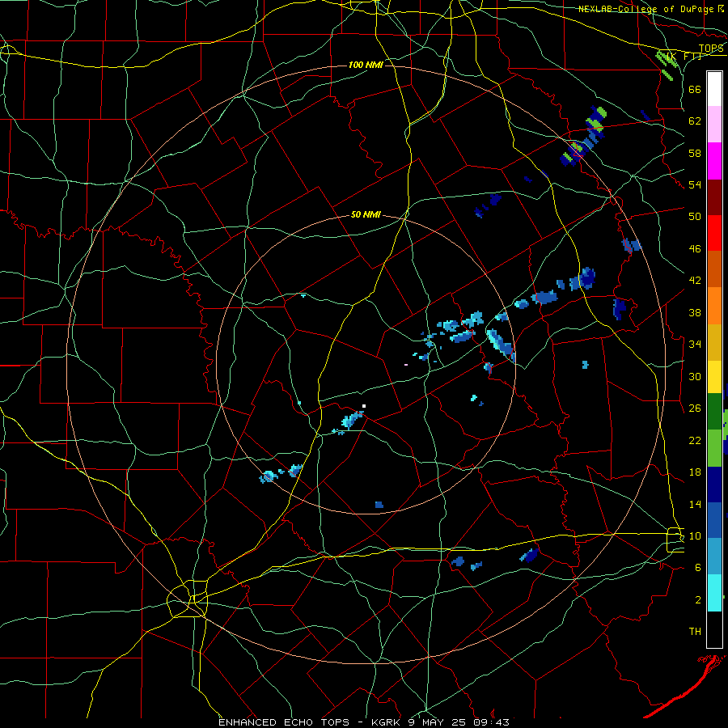Click the legend value "30"

coord(695,376)
